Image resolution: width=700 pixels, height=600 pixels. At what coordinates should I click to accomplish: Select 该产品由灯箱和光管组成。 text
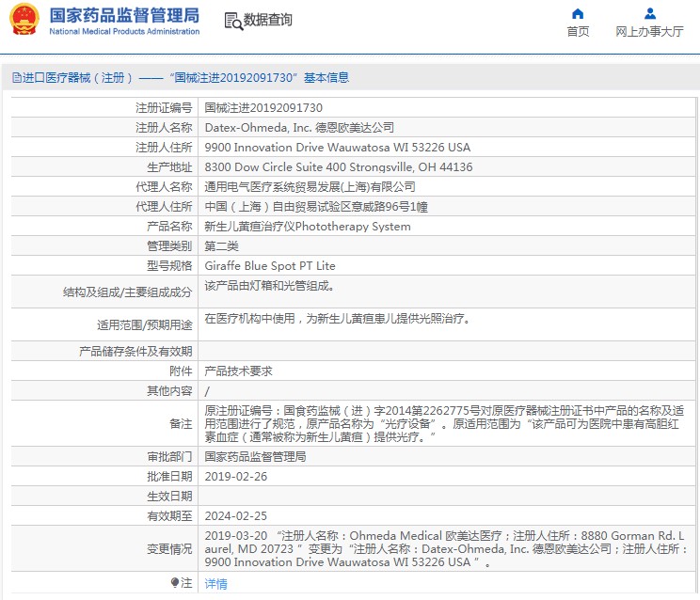(270, 286)
